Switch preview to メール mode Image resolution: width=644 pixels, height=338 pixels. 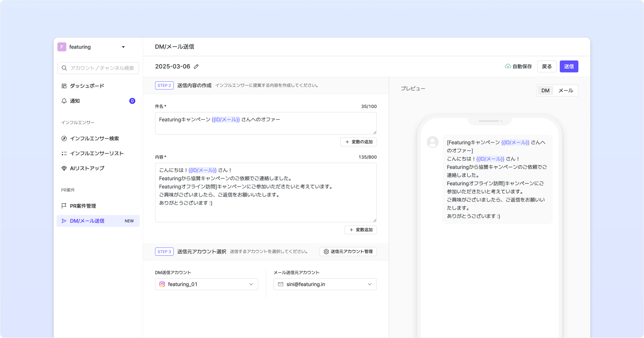pos(566,90)
